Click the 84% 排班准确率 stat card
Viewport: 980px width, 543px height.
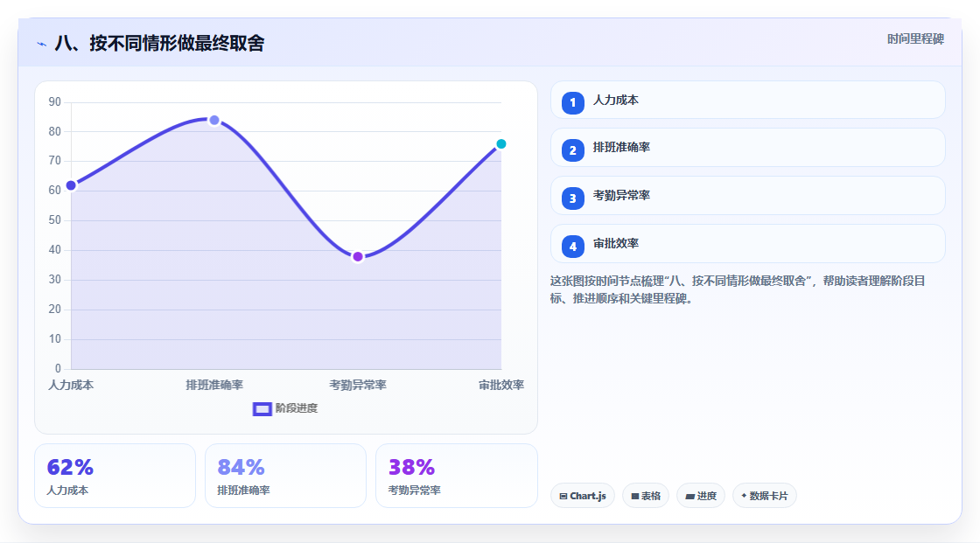click(285, 476)
